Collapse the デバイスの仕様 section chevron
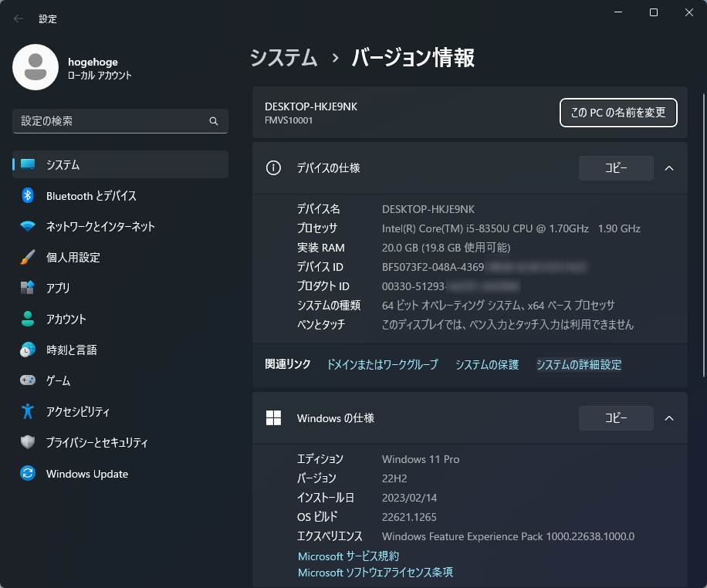 [x=669, y=168]
